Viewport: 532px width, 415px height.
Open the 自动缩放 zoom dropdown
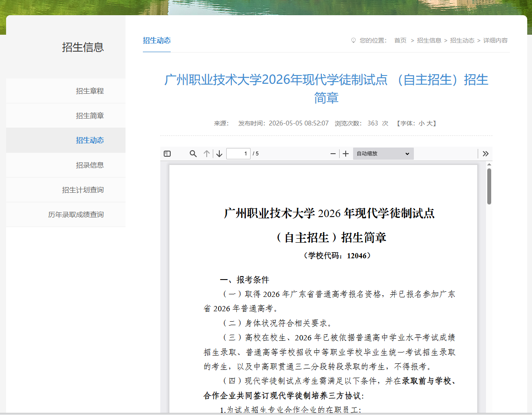tap(383, 154)
